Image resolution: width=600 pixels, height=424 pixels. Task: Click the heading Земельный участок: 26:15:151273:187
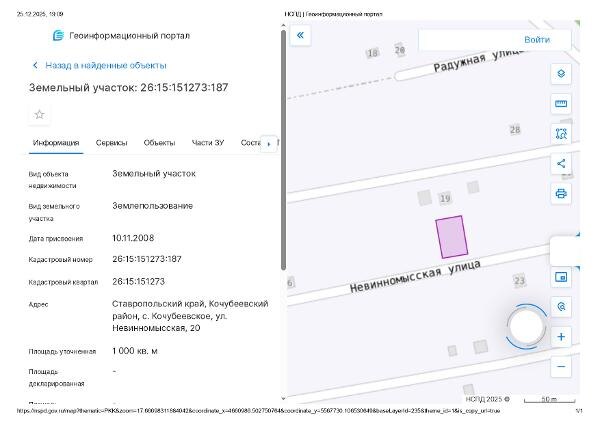click(129, 88)
